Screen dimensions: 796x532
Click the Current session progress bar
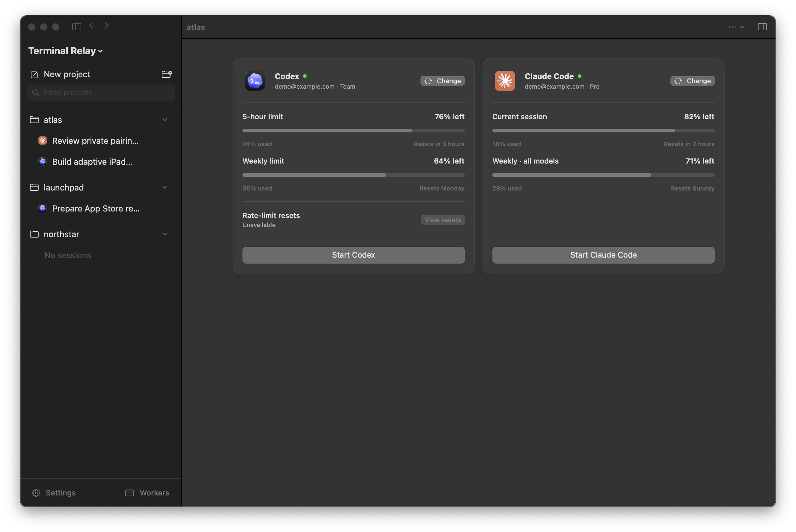[x=603, y=131]
